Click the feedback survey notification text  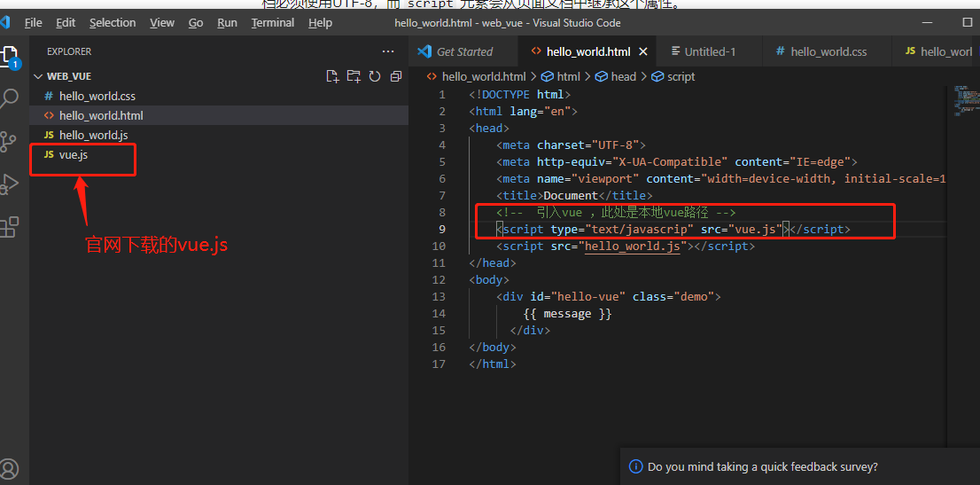coord(763,467)
